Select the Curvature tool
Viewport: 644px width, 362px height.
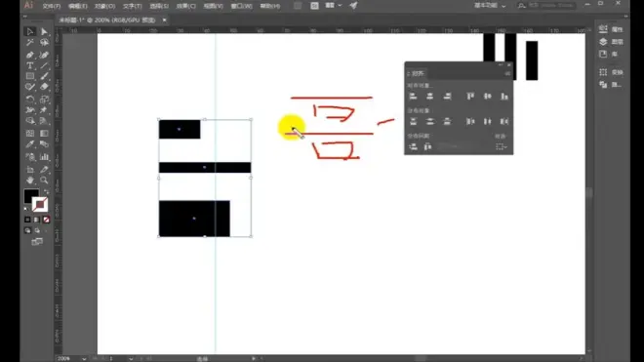click(44, 55)
